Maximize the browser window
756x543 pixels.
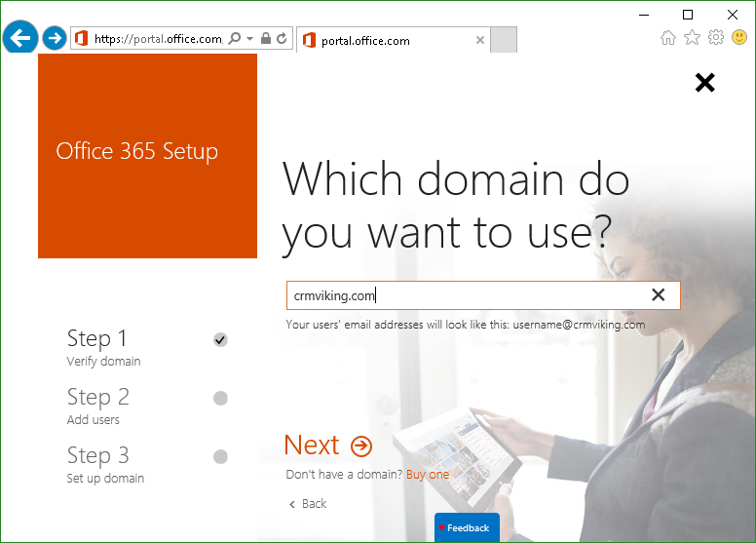coord(688,15)
